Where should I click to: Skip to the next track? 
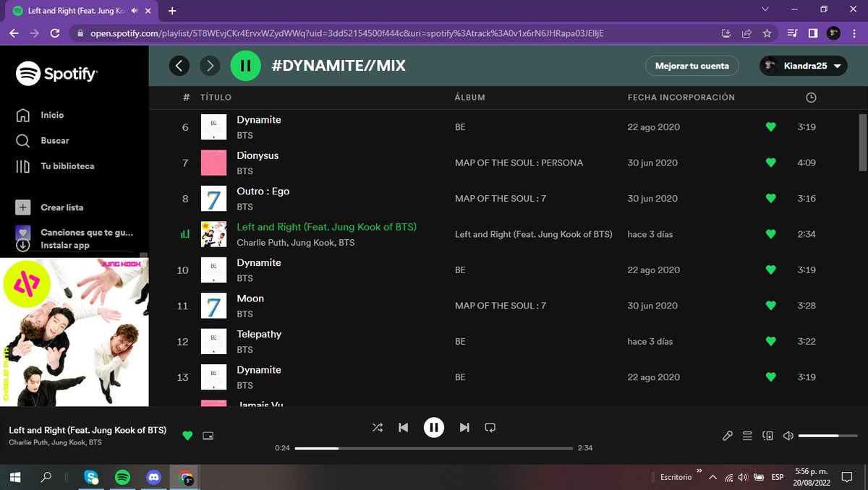pos(464,427)
